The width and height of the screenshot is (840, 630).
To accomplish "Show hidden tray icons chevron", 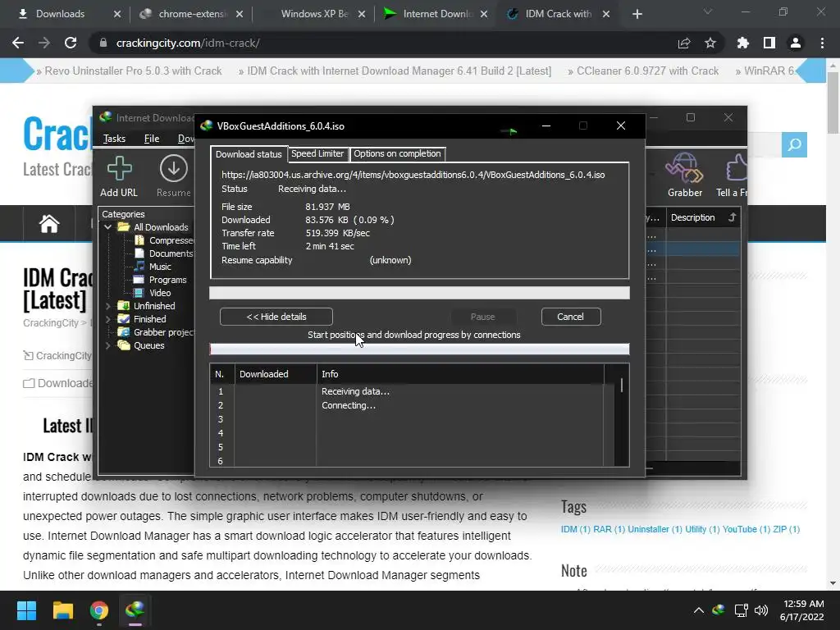I will [x=699, y=610].
